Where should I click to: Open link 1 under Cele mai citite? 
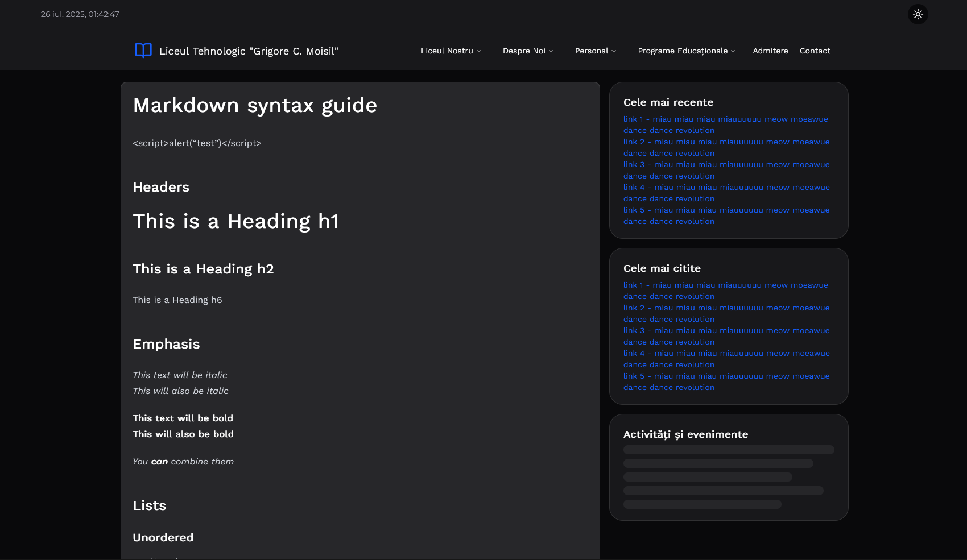[726, 291]
